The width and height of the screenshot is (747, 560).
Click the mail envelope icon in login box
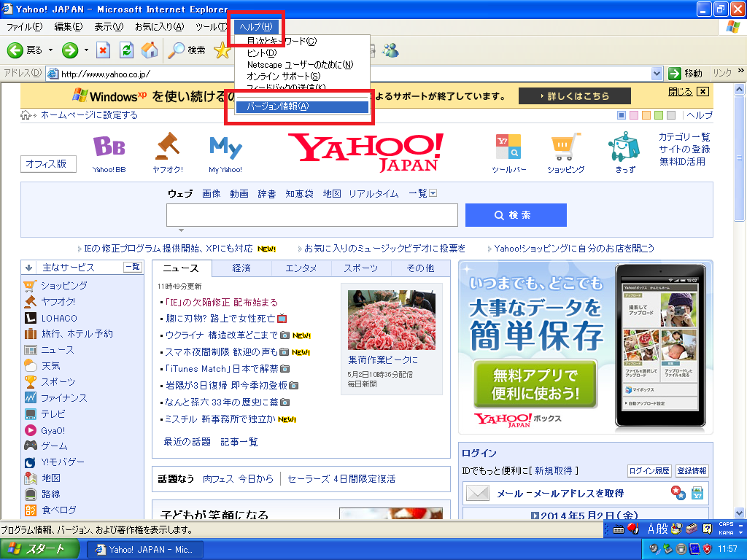477,494
